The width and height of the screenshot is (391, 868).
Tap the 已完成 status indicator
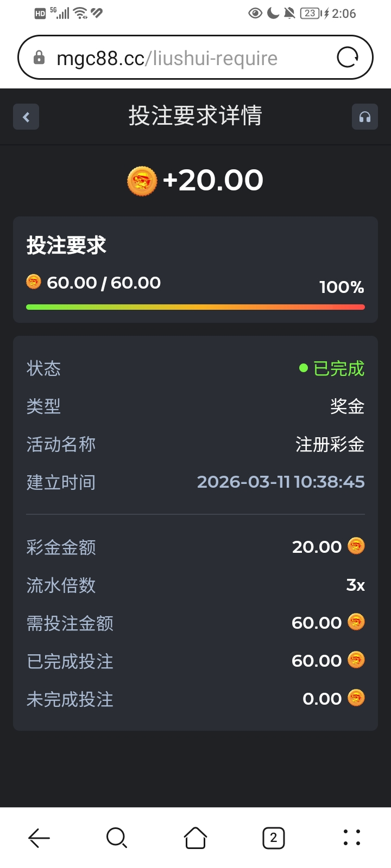coord(332,369)
